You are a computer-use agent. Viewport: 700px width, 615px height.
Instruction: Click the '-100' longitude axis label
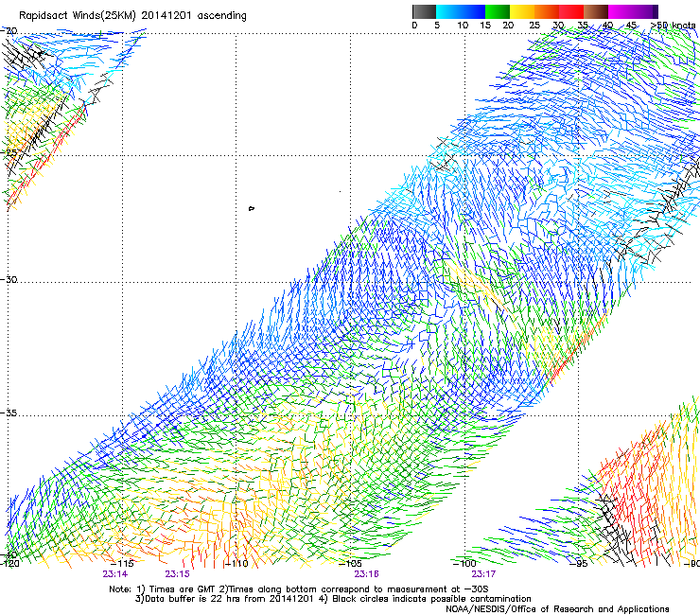(x=464, y=563)
